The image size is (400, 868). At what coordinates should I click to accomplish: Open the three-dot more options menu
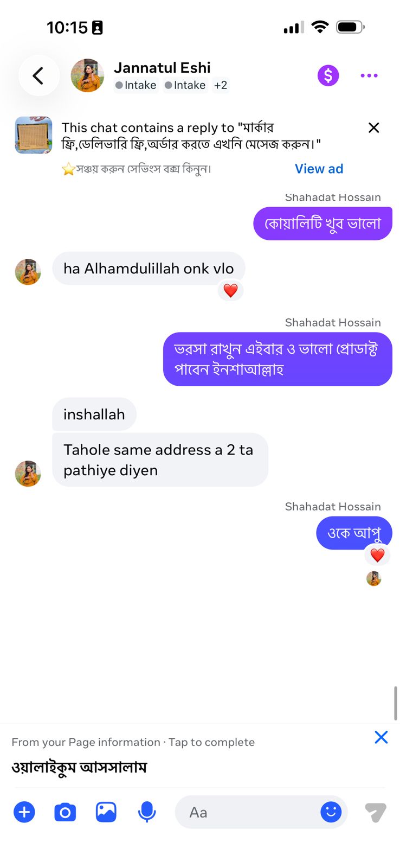pos(369,75)
